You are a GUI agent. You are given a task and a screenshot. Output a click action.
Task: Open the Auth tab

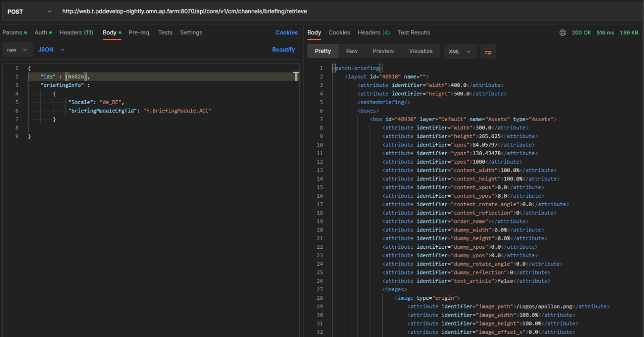(41, 32)
